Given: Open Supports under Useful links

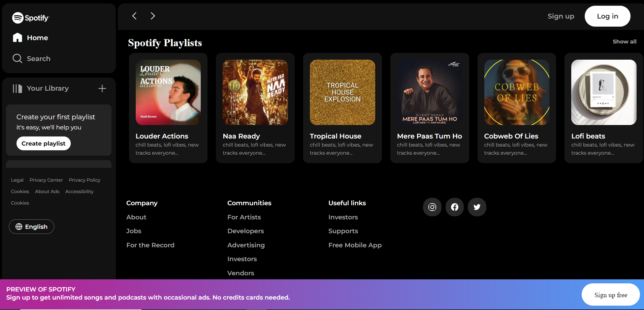Looking at the screenshot, I should 343,231.
